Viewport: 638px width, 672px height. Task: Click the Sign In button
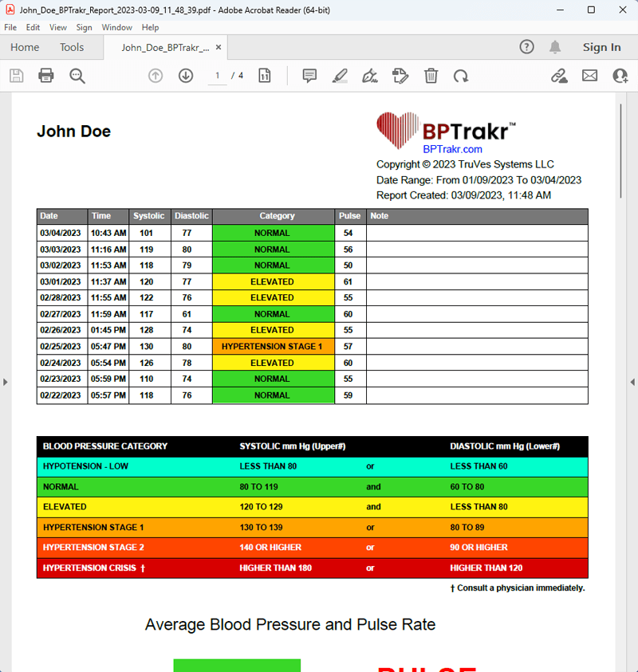(x=601, y=47)
